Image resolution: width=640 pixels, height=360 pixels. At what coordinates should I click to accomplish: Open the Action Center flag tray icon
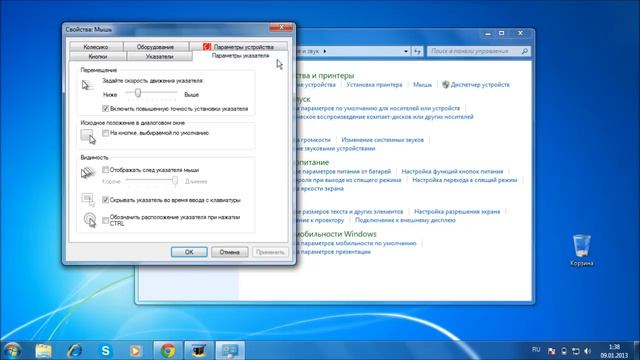pos(552,351)
